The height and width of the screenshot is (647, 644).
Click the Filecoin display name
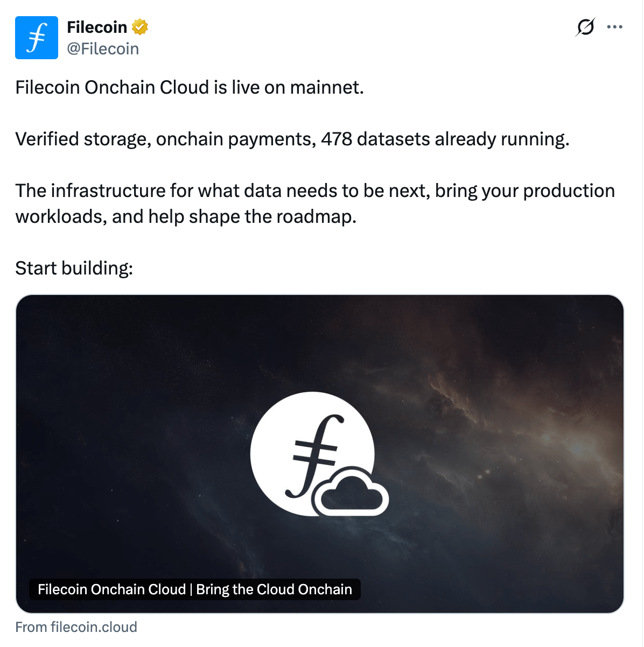[97, 27]
